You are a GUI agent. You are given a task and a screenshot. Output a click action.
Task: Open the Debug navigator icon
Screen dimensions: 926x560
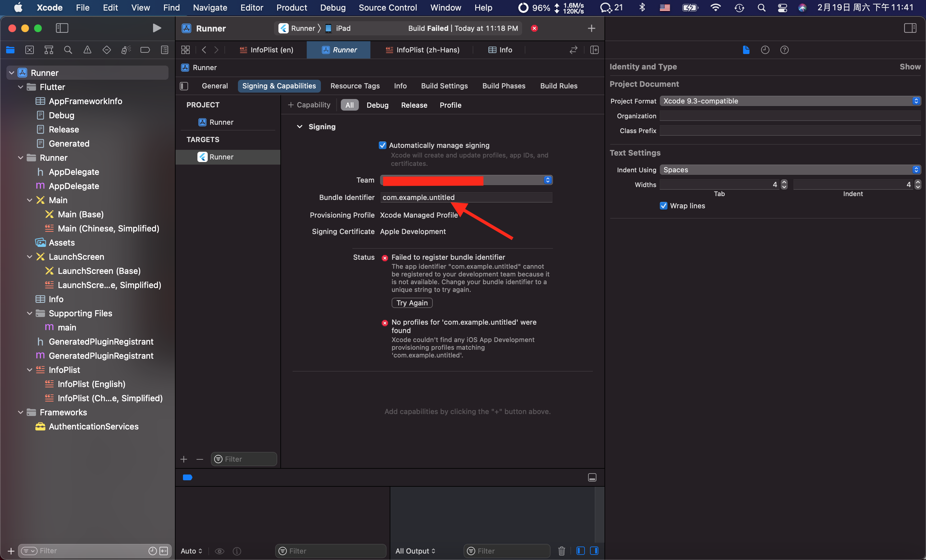pos(126,50)
